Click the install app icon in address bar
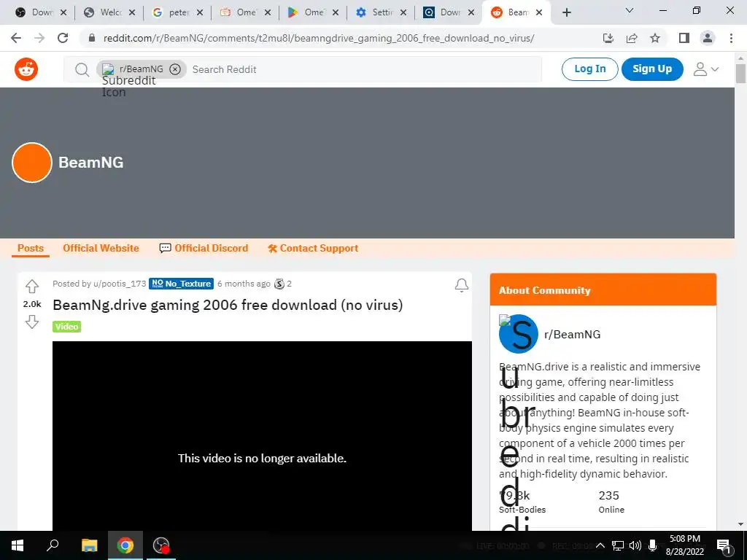 point(608,38)
